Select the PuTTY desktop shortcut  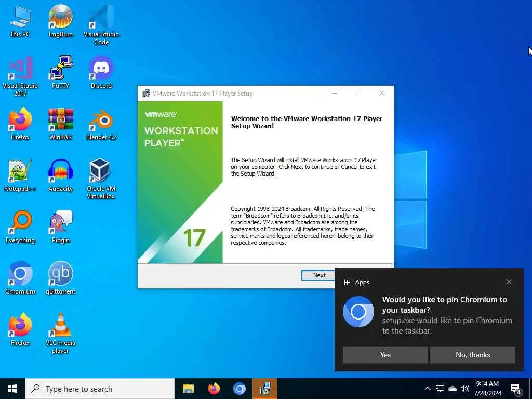[x=60, y=72]
